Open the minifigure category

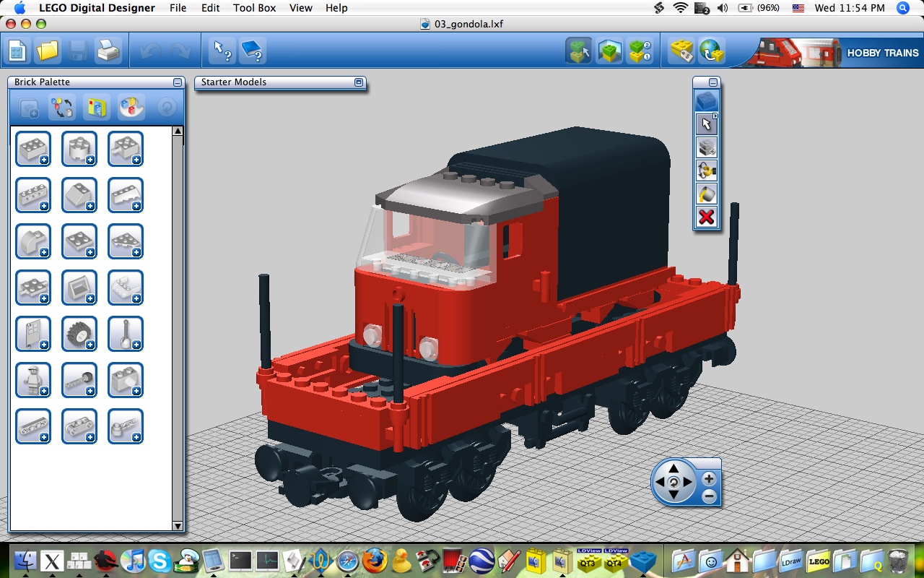tap(33, 380)
